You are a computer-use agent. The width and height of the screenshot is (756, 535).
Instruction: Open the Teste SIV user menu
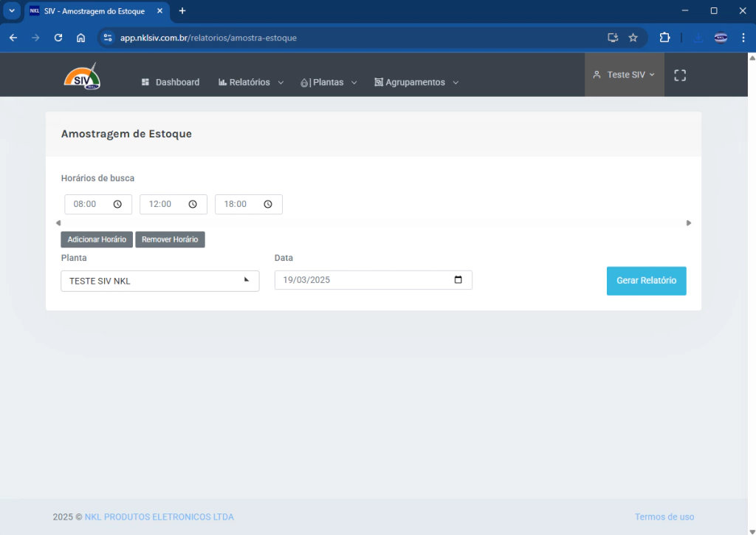[625, 75]
